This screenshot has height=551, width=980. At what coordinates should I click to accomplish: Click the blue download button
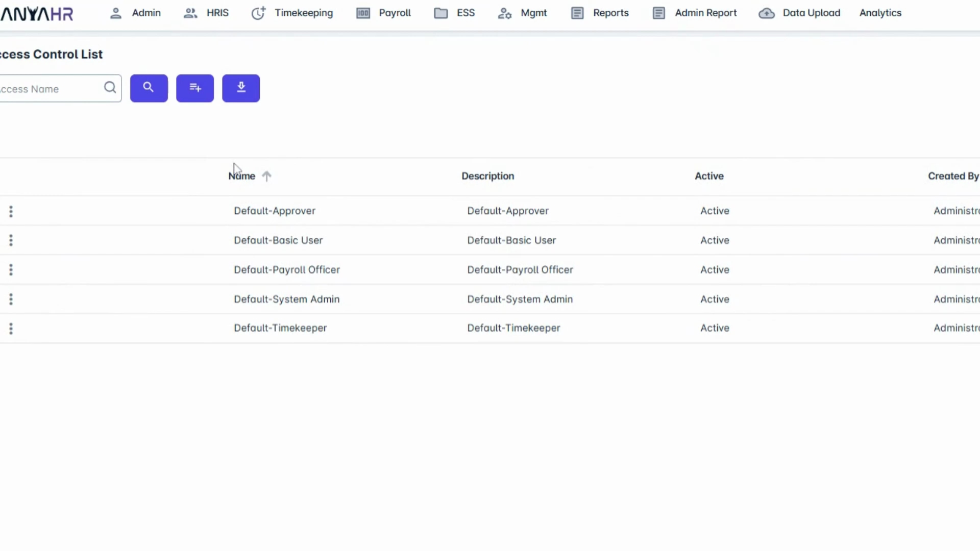tap(241, 88)
